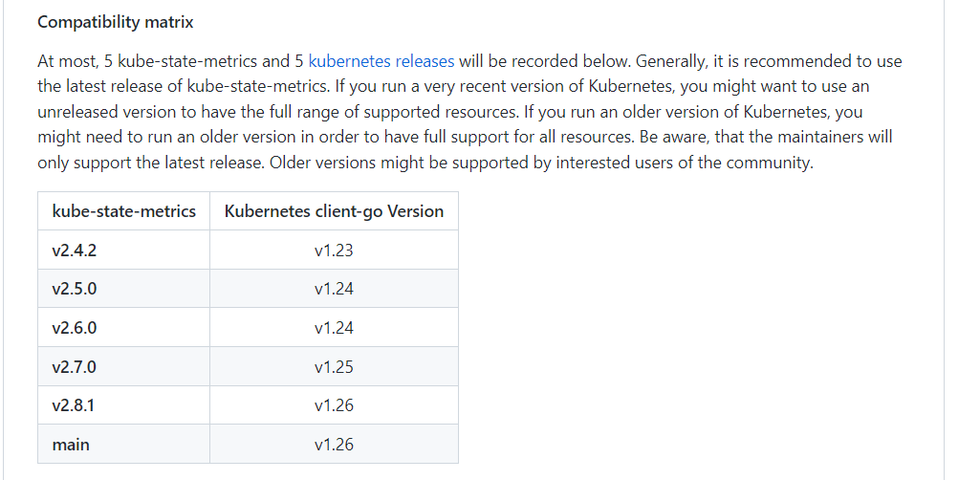The height and width of the screenshot is (480, 980).
Task: Click the v2.8.1 version cell
Action: click(x=123, y=405)
